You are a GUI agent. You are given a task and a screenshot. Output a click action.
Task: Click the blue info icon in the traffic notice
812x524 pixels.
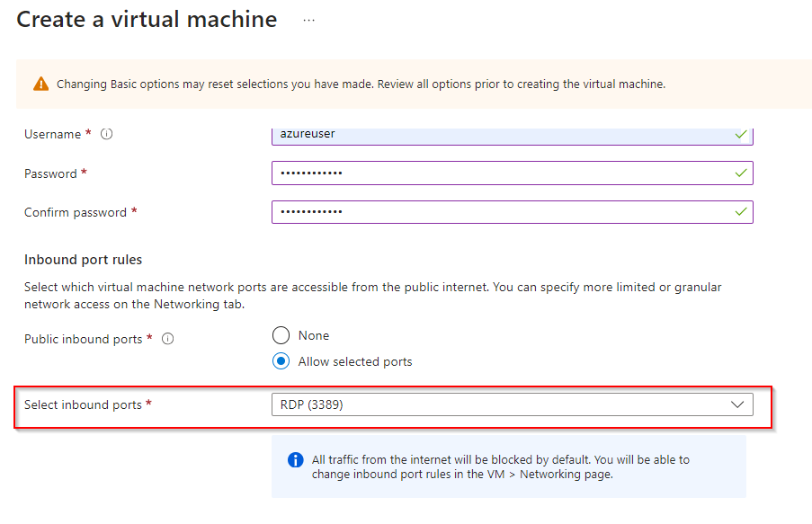295,460
